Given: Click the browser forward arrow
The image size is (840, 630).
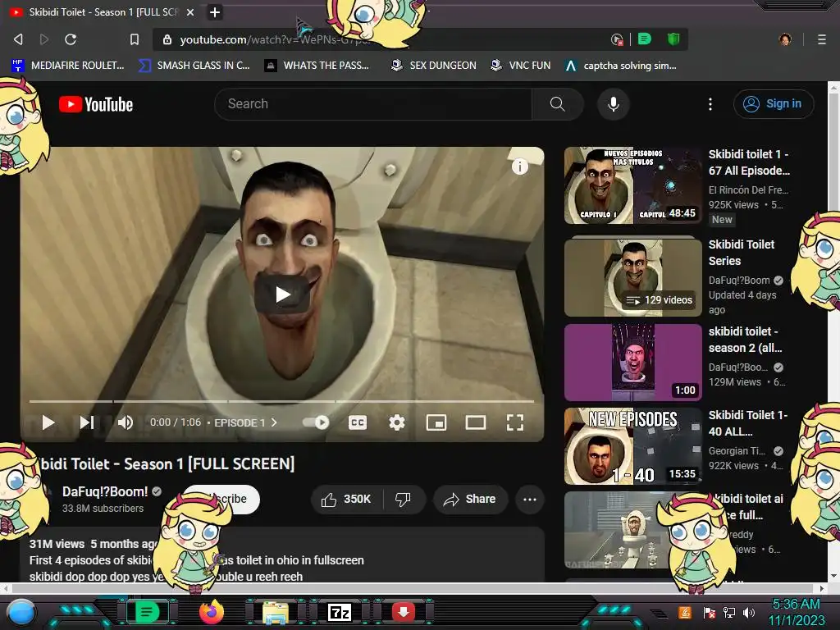Looking at the screenshot, I should (x=44, y=39).
